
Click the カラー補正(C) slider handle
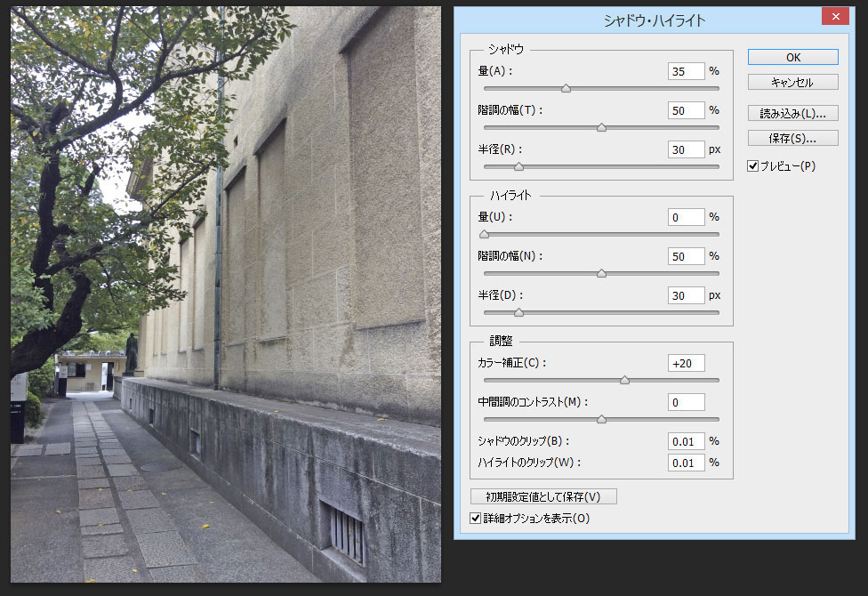click(624, 380)
